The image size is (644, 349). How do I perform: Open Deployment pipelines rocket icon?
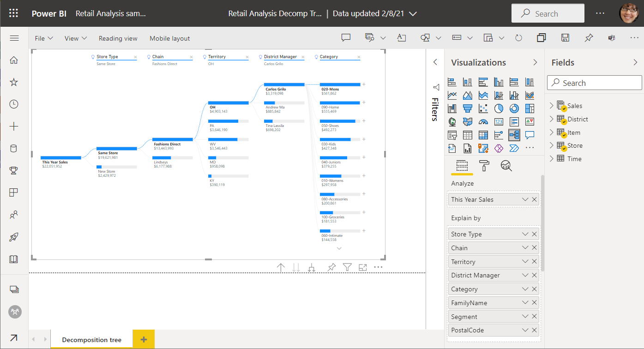point(14,237)
